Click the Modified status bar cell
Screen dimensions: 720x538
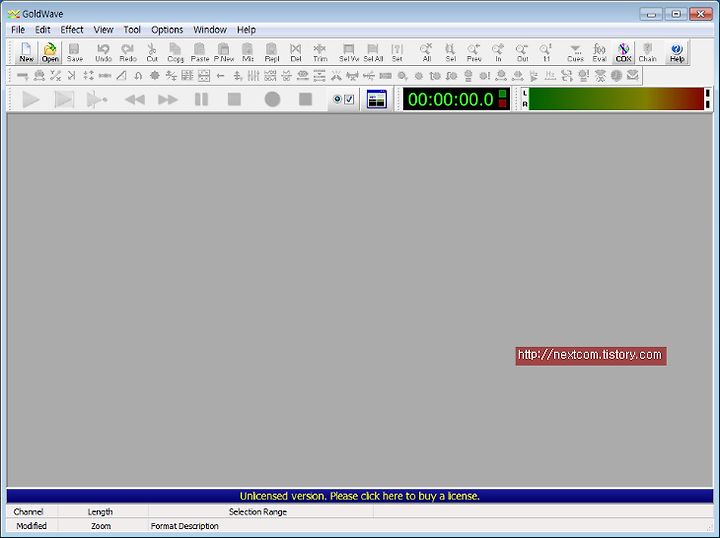[x=32, y=526]
